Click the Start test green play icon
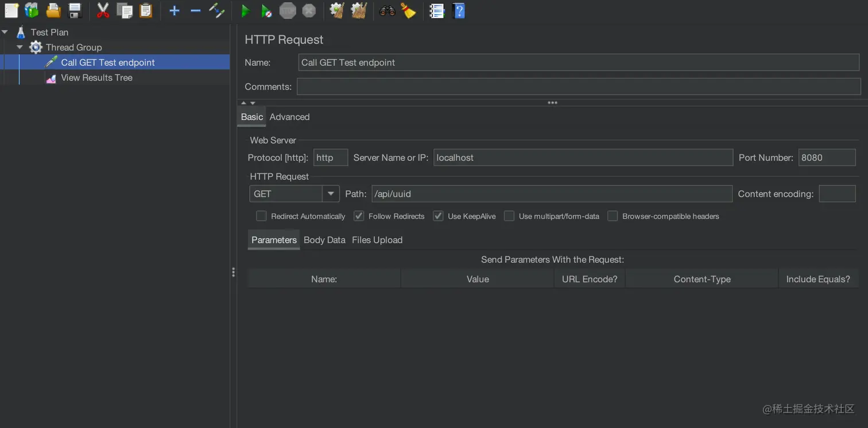868x428 pixels. 246,10
